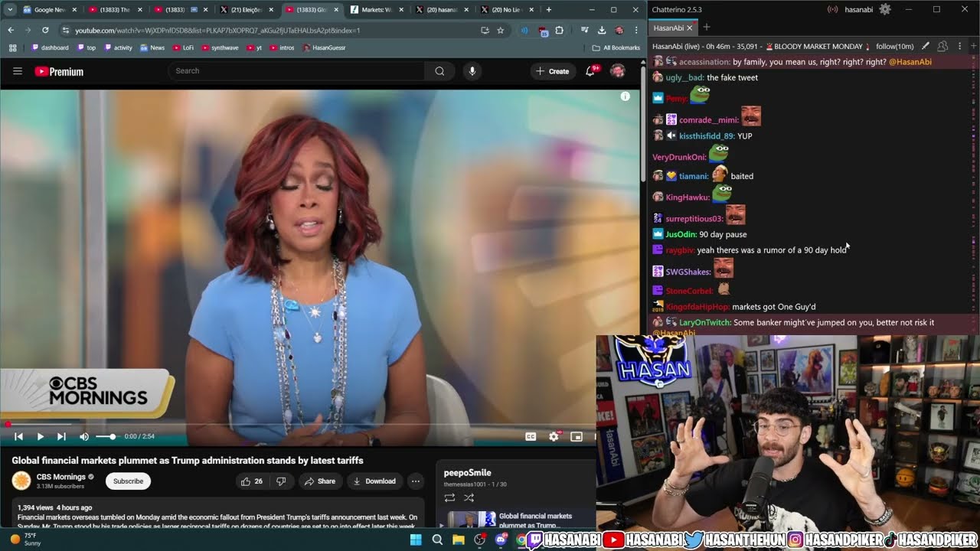Open the YouTube account avatar menu

(617, 71)
